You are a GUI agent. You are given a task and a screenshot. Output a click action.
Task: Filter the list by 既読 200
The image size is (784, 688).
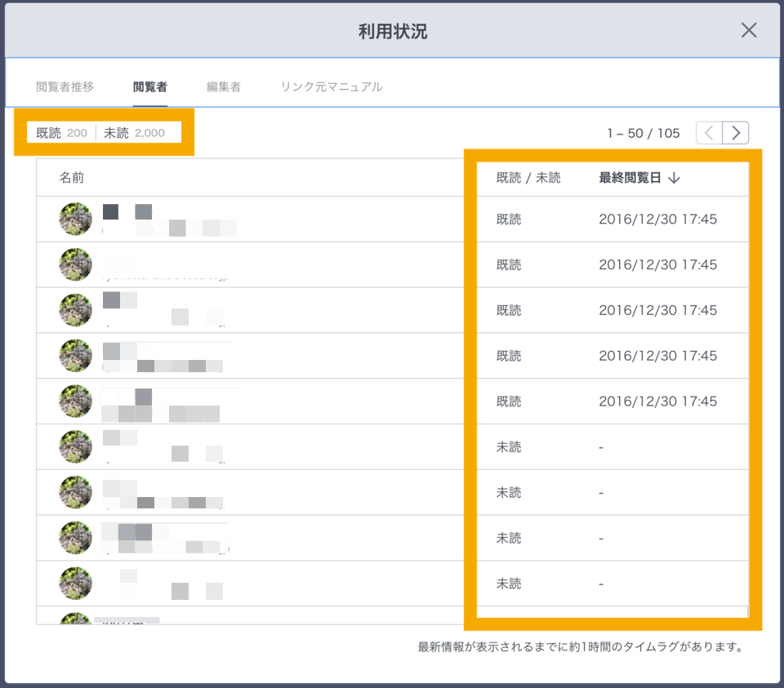tap(62, 133)
